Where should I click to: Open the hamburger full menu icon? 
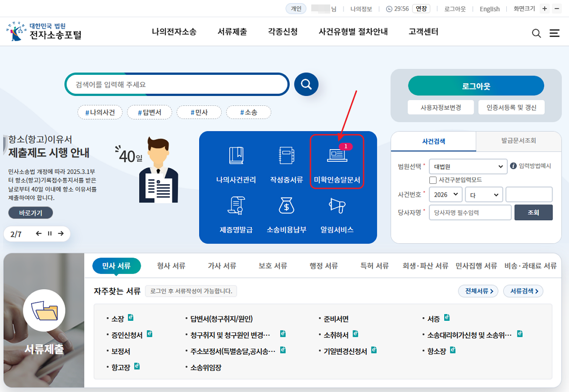click(554, 33)
